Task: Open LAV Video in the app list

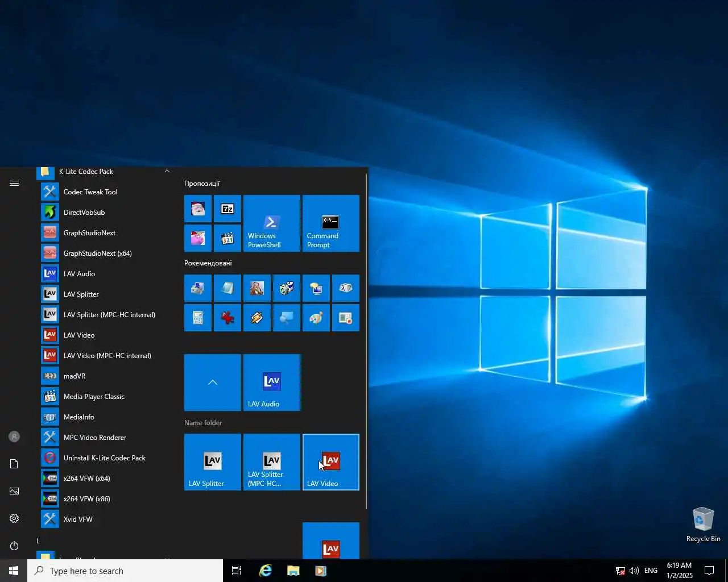Action: click(104, 335)
